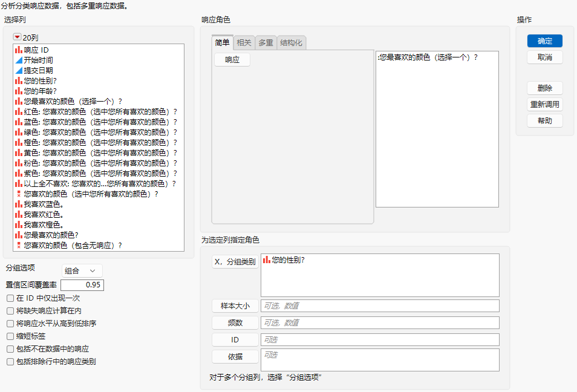Click the bar icon for 以上全不喜欢
The height and width of the screenshot is (392, 577).
(x=18, y=184)
